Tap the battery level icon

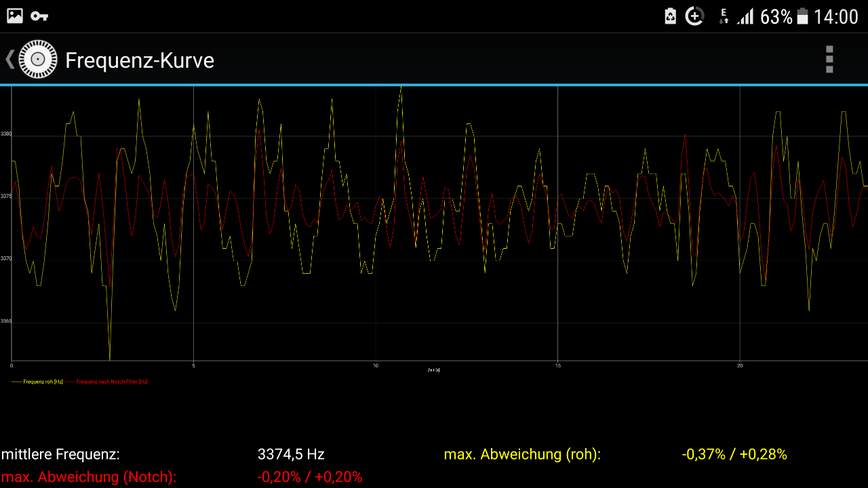coord(803,16)
